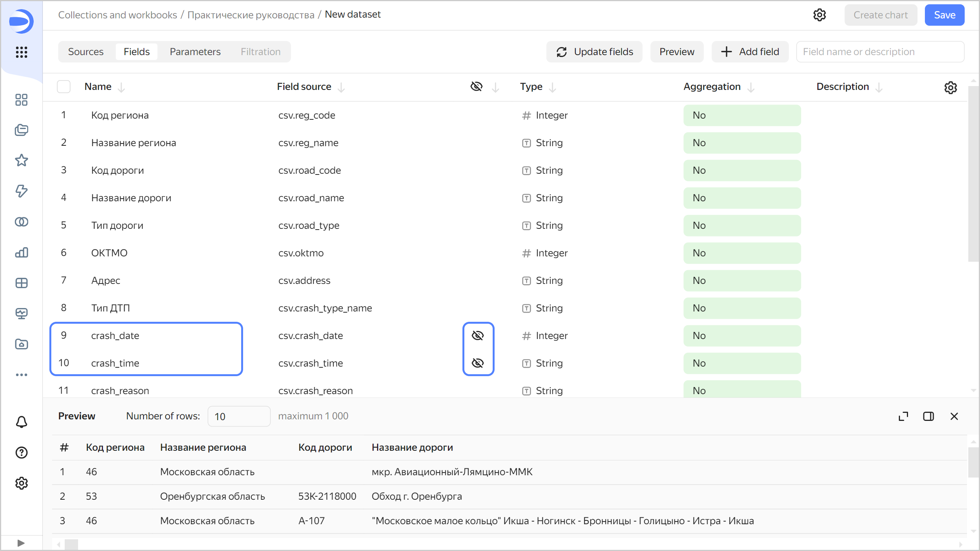Open the Parameters tab
Viewport: 980px width, 551px height.
[x=195, y=52]
